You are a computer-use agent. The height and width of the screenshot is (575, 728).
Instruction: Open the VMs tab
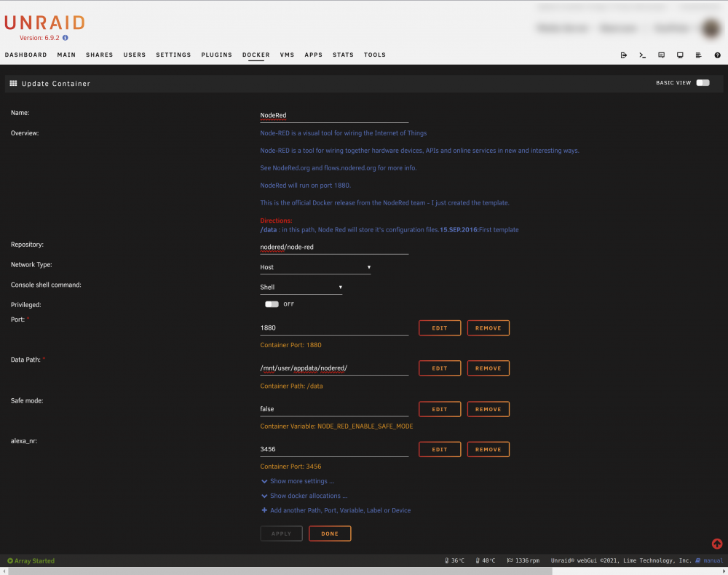(287, 55)
